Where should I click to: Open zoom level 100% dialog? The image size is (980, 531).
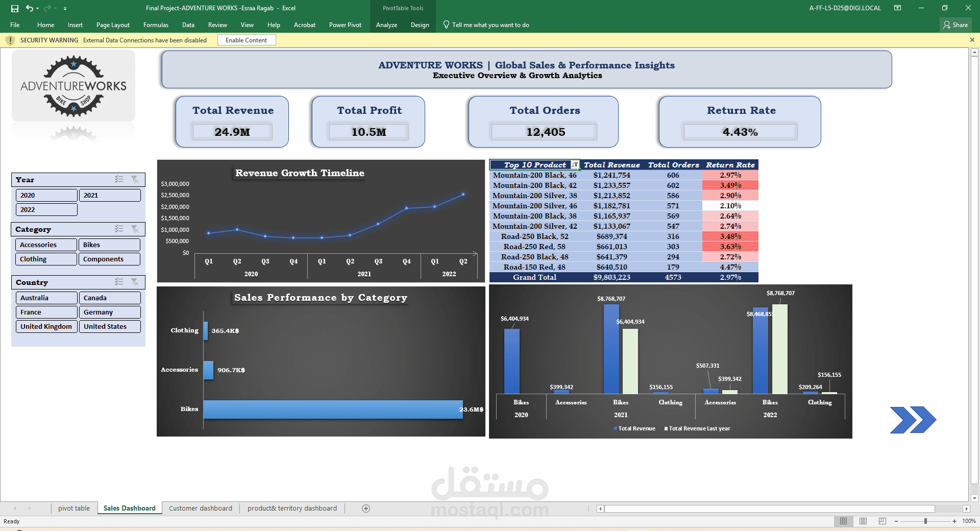pyautogui.click(x=969, y=521)
